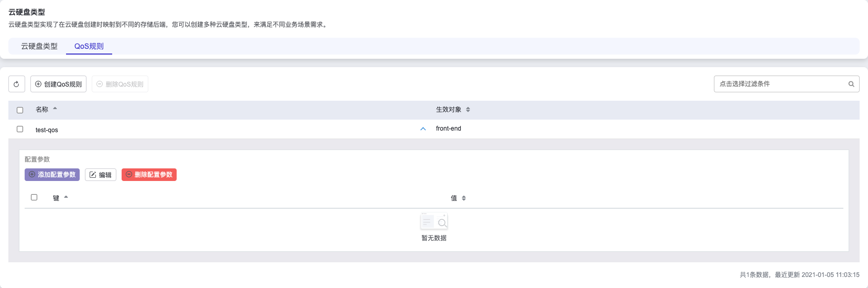Viewport: 868px width, 288px height.
Task: Click the red 删除配置参数 button
Action: point(149,175)
